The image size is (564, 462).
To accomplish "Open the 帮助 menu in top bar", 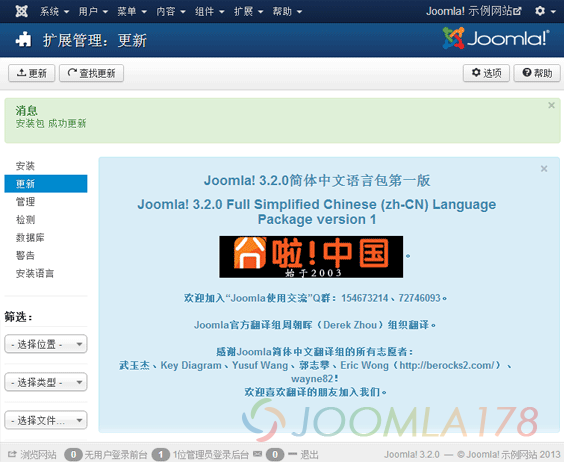I will pos(287,12).
